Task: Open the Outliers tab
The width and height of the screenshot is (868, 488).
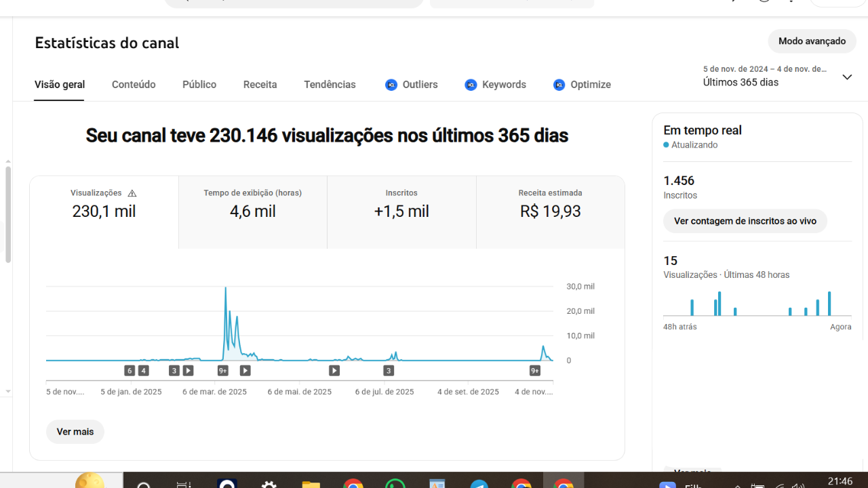Action: coord(412,85)
